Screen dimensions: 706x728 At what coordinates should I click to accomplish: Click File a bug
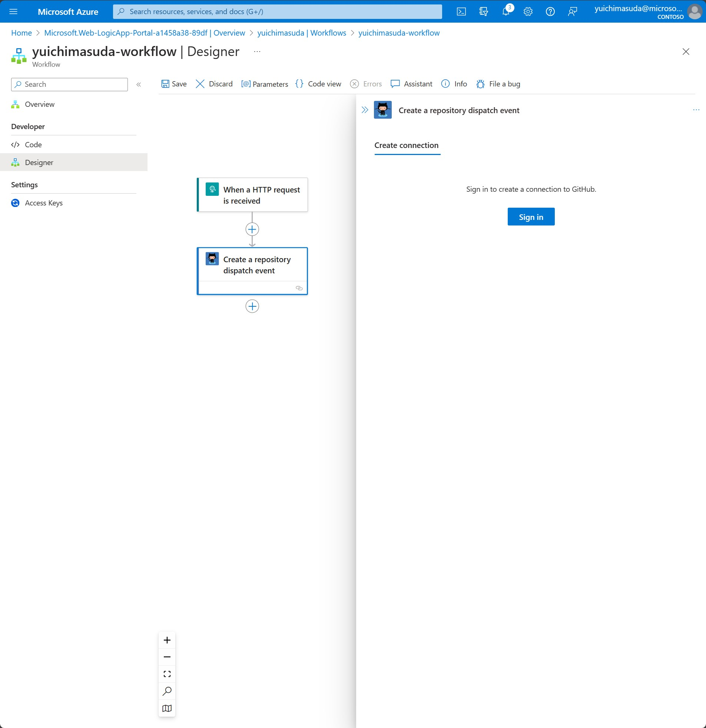[x=498, y=84]
